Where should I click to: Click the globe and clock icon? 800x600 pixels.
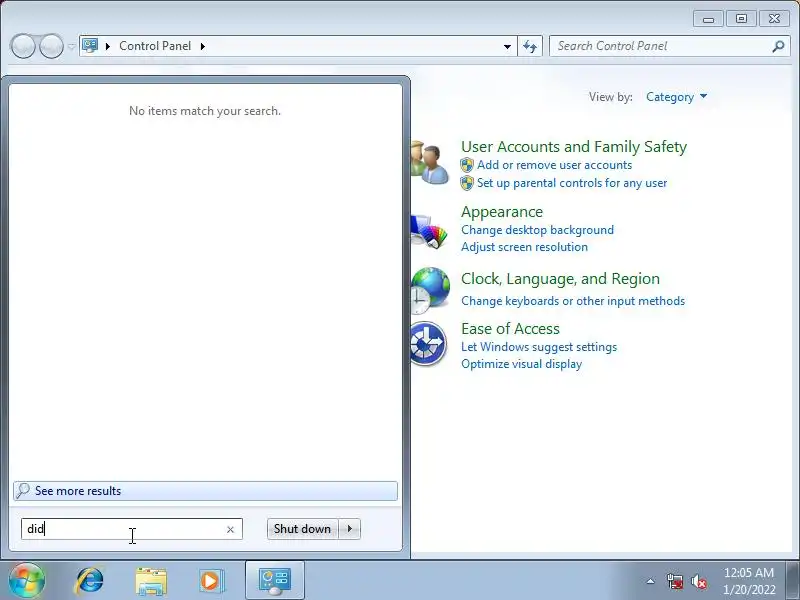pyautogui.click(x=430, y=291)
